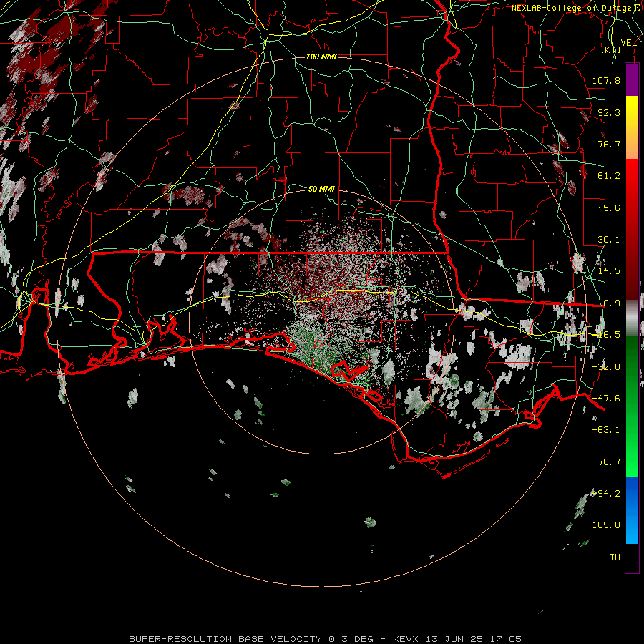The width and height of the screenshot is (644, 644).
Task: Select the 30.1 scale value
Action: point(609,240)
